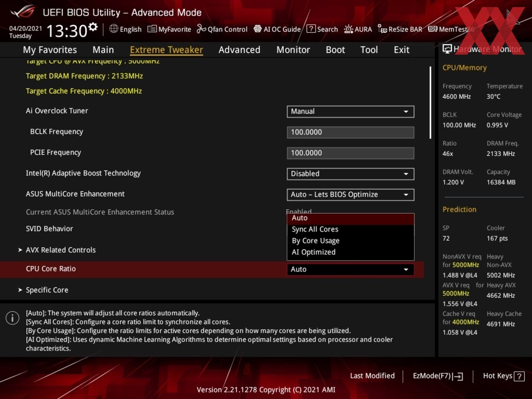
Task: Open ASUS MultiCore Enhancement dropdown
Action: click(350, 194)
